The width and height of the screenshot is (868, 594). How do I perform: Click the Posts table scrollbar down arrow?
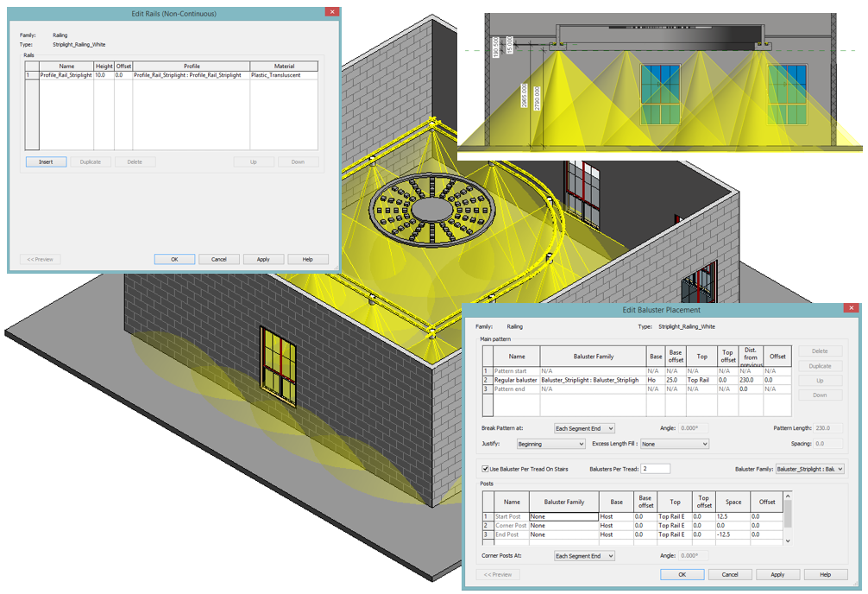tap(788, 540)
